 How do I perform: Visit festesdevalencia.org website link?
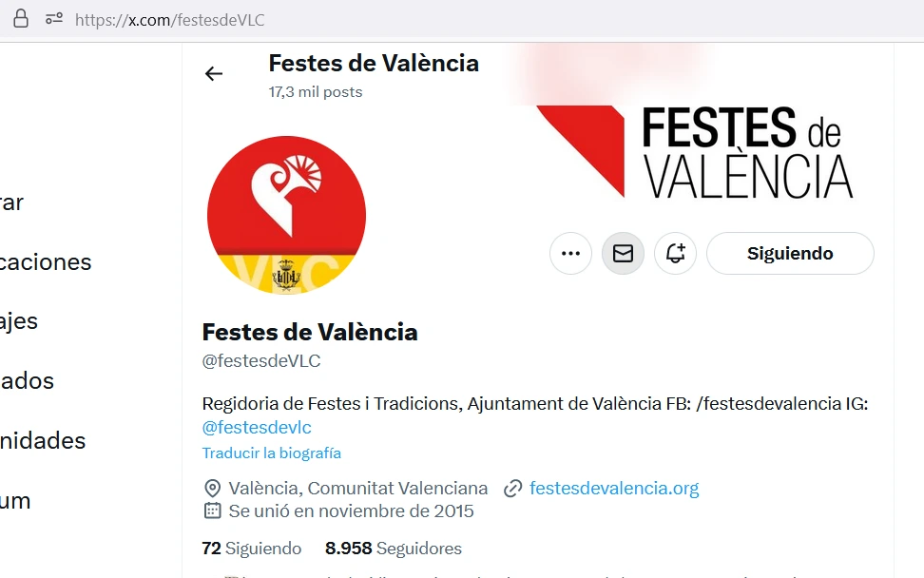[614, 488]
